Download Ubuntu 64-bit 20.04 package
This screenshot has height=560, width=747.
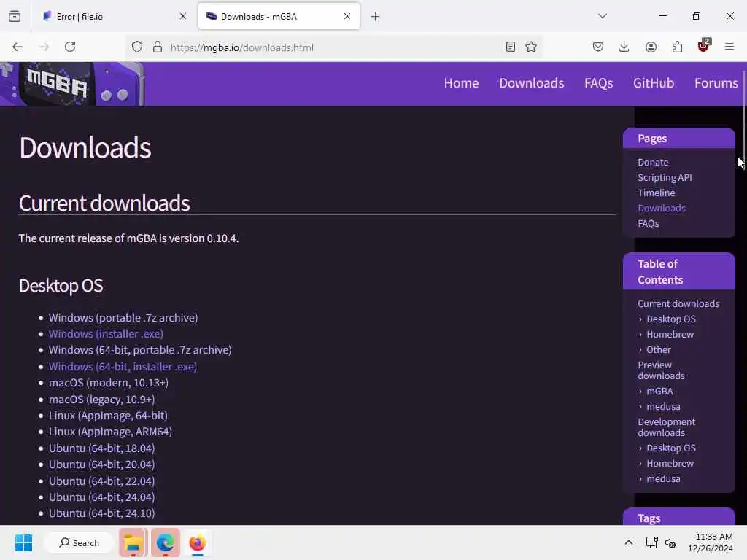(101, 464)
